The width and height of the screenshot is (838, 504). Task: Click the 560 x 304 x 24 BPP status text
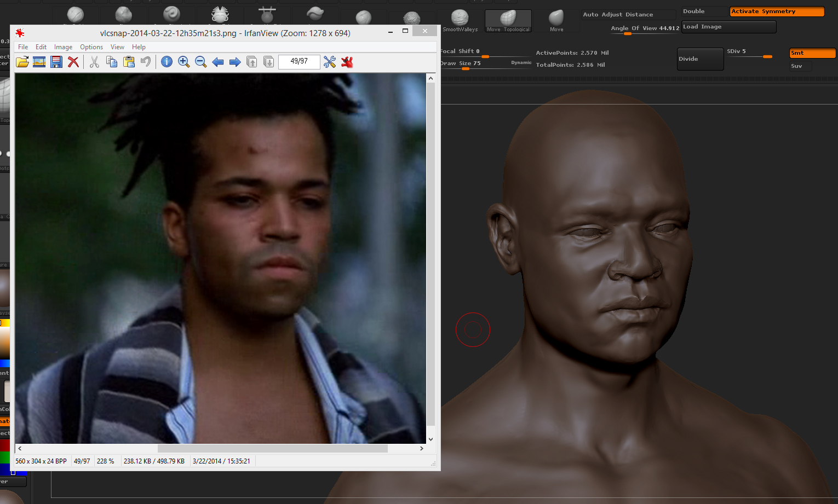click(41, 461)
